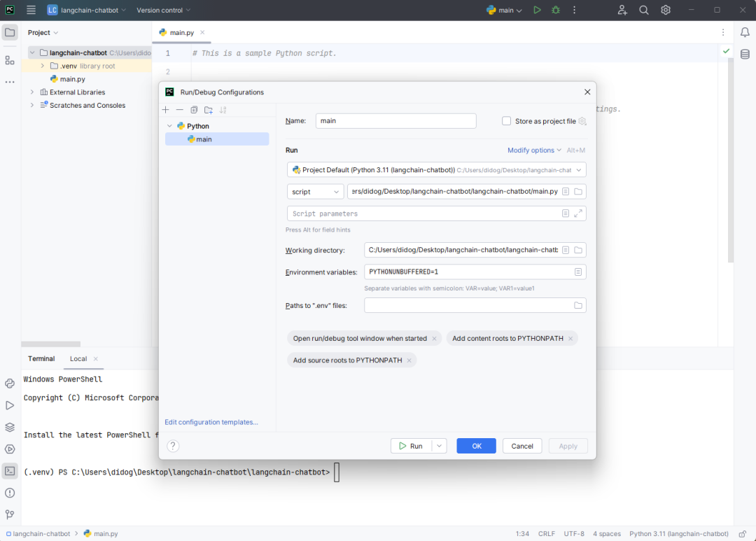The height and width of the screenshot is (541, 756).
Task: Remove 'Add source roots to PYTHONPATH' option
Action: 409,360
